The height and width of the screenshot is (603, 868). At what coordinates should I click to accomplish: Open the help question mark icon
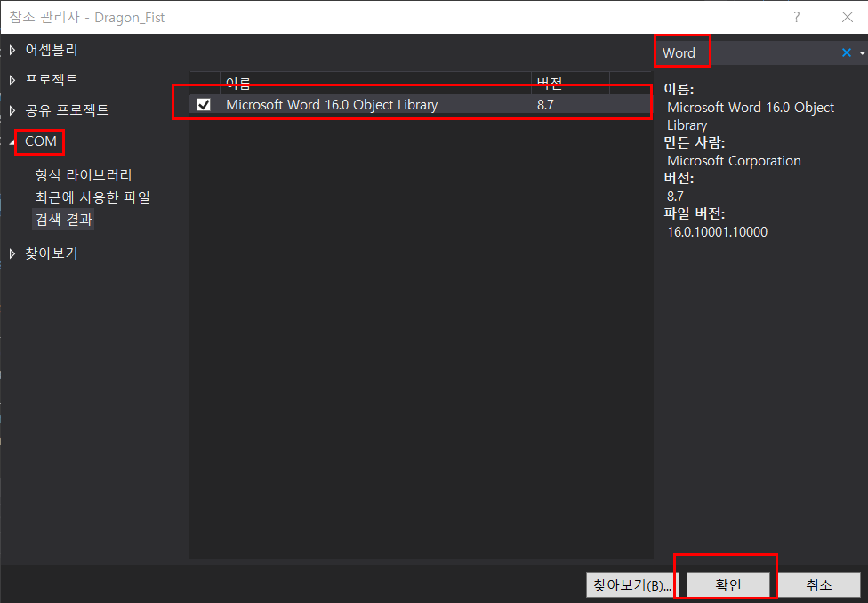[x=796, y=17]
